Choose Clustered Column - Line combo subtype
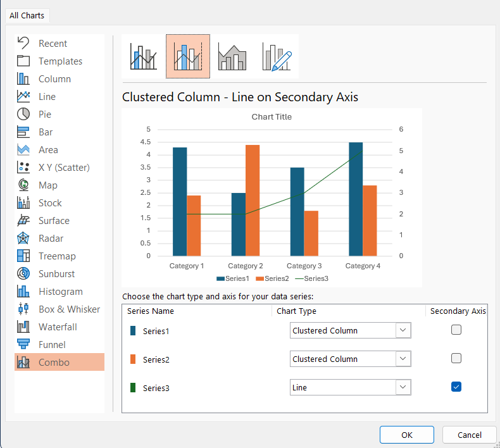 [x=144, y=56]
